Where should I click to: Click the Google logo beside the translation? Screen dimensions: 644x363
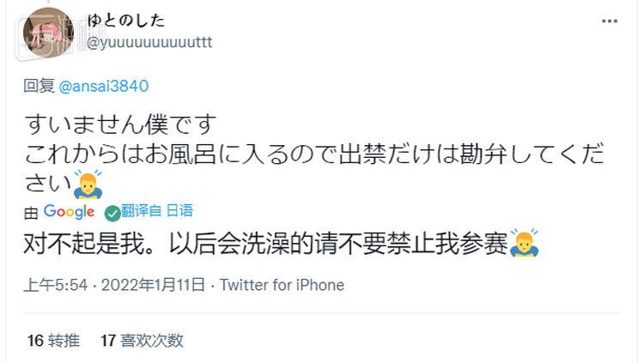[69, 211]
